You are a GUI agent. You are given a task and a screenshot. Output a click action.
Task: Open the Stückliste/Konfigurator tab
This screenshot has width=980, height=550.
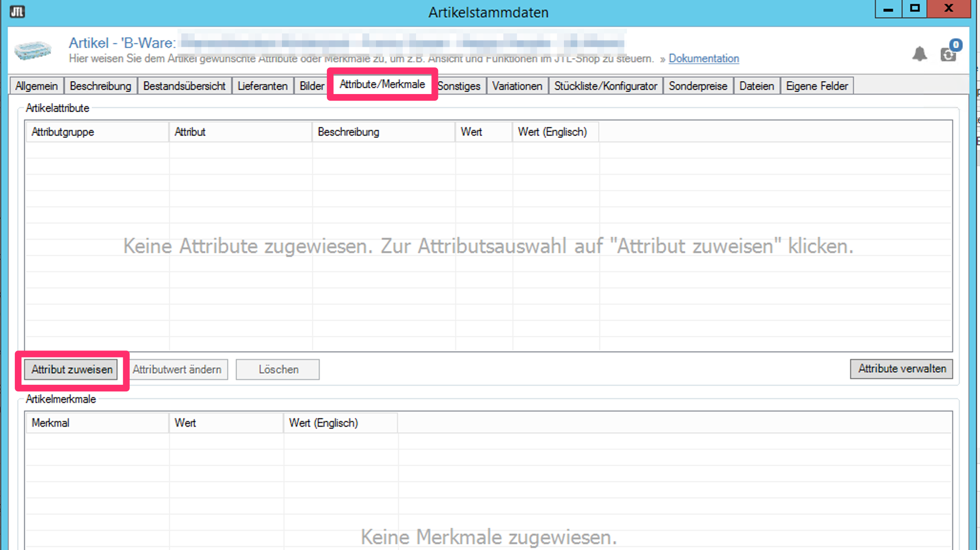[605, 86]
